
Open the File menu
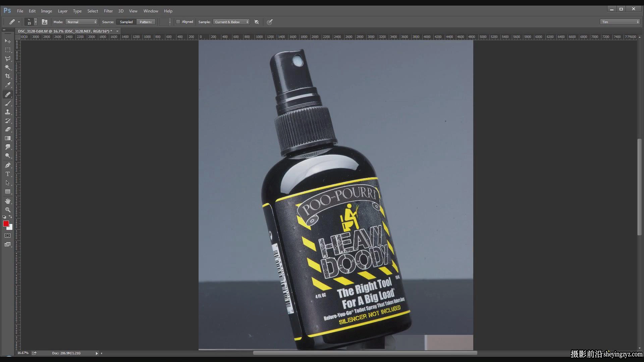(x=20, y=11)
